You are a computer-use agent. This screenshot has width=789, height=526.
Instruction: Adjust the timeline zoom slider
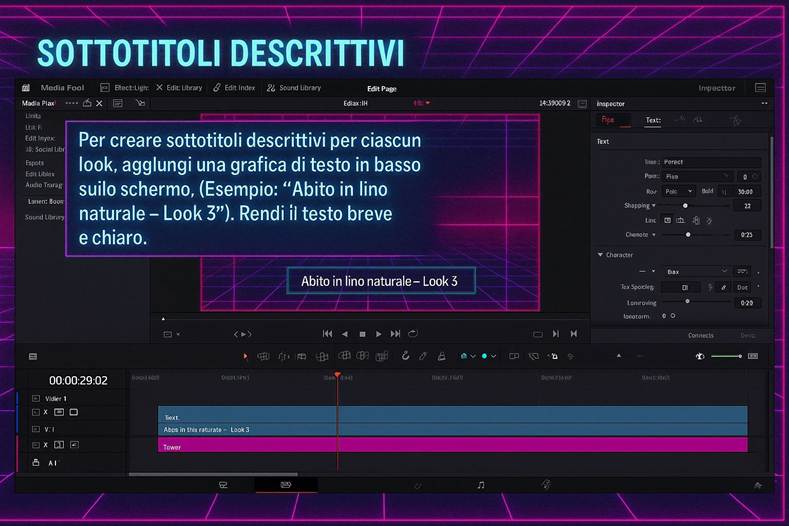click(x=726, y=356)
